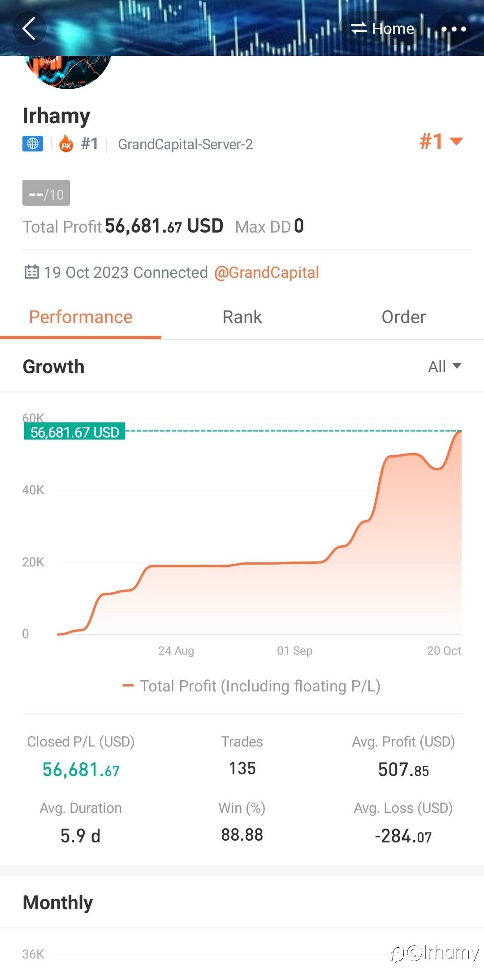Open the three-dot more options menu
This screenshot has width=484, height=980.
[454, 29]
